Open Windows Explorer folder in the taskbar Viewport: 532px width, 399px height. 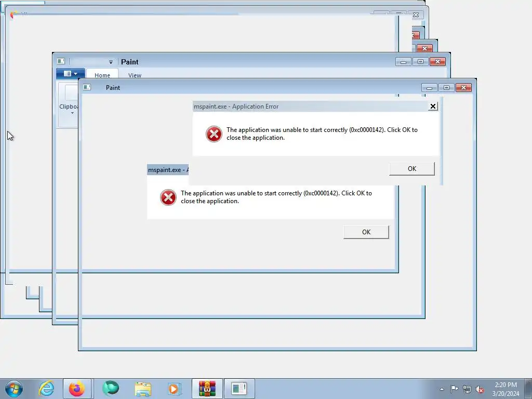[143, 389]
